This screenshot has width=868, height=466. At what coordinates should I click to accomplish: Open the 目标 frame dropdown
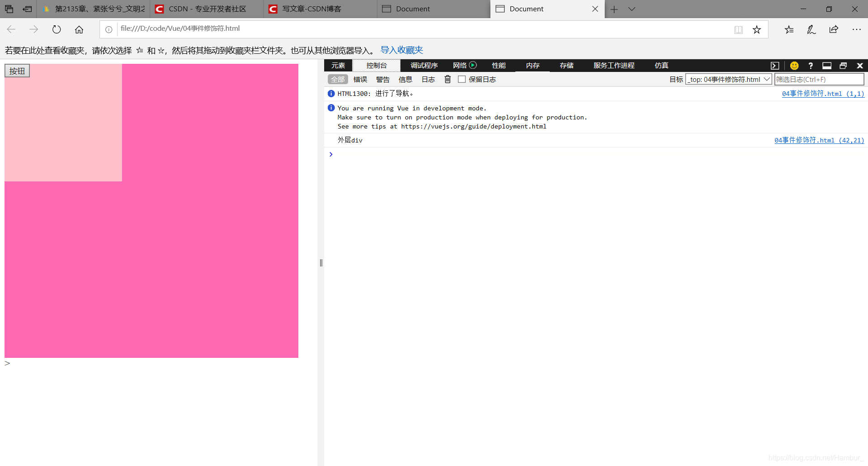[x=728, y=79]
